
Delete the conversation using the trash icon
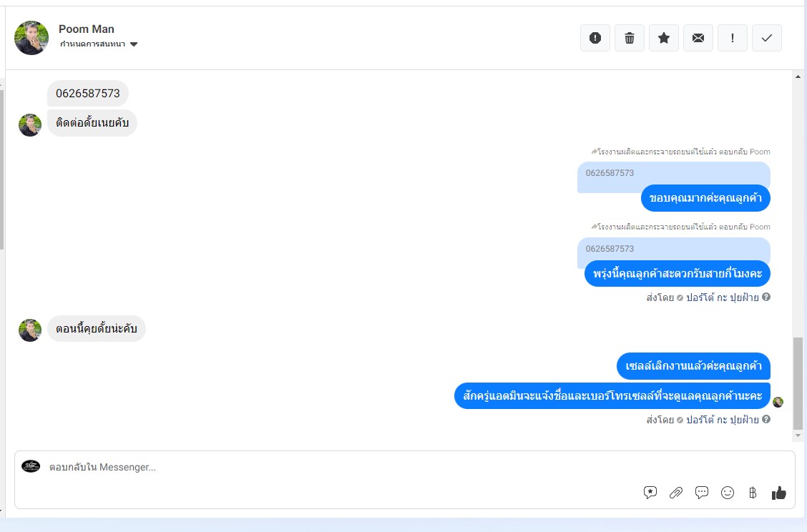pyautogui.click(x=630, y=38)
